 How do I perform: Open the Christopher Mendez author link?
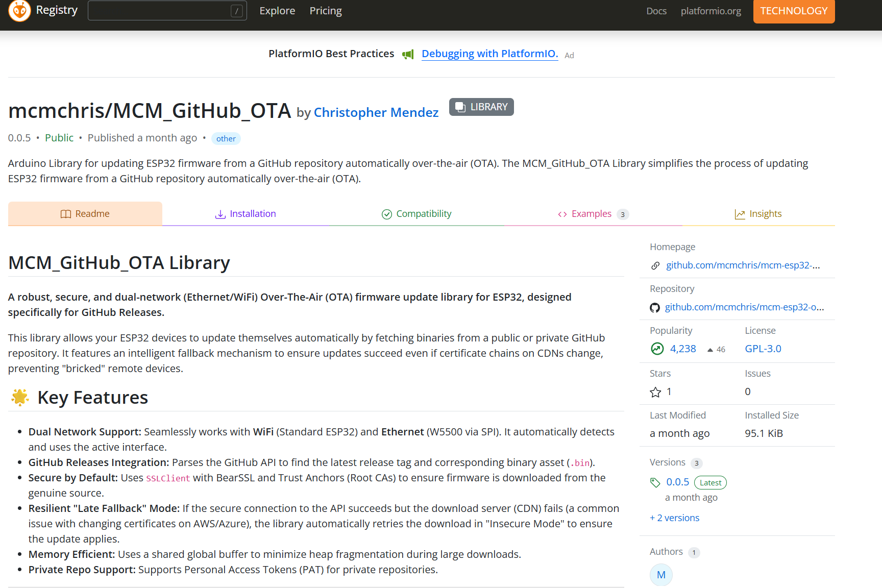point(376,112)
